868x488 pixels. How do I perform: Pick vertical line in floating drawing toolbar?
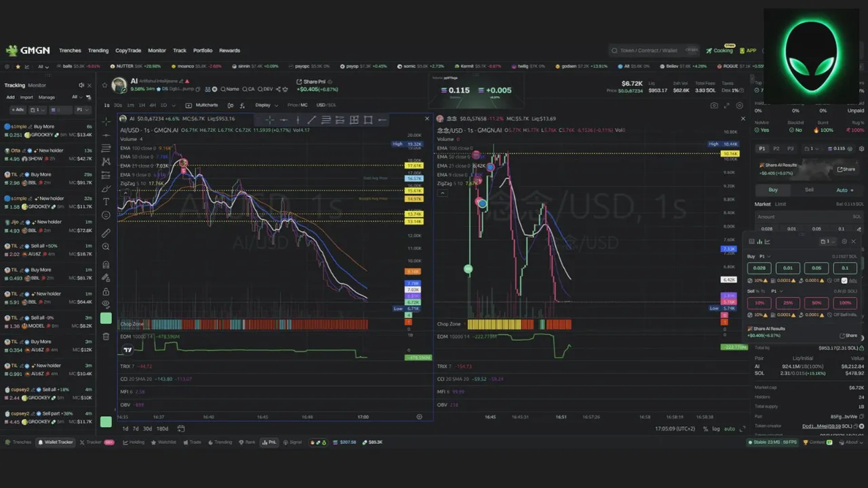click(297, 120)
